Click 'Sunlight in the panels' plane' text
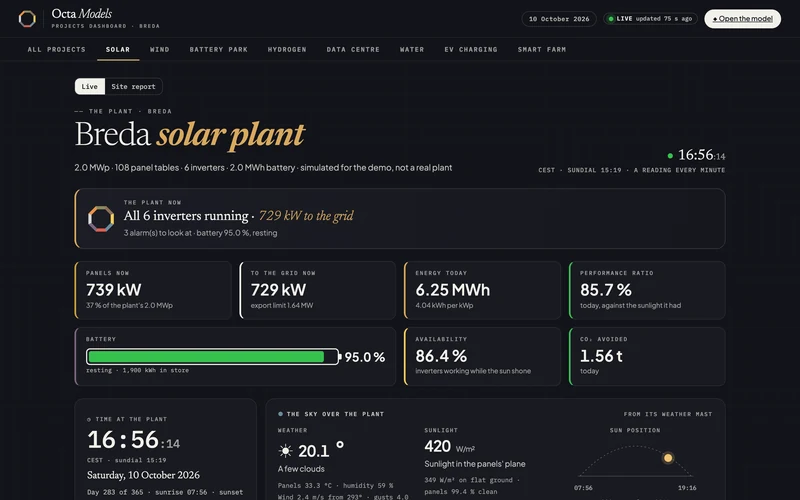The image size is (800, 500). (474, 464)
